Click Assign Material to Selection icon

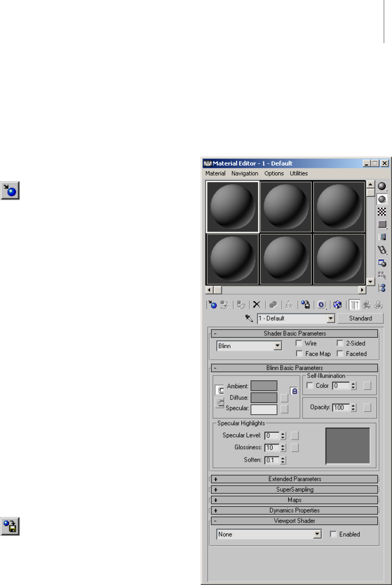click(x=241, y=305)
